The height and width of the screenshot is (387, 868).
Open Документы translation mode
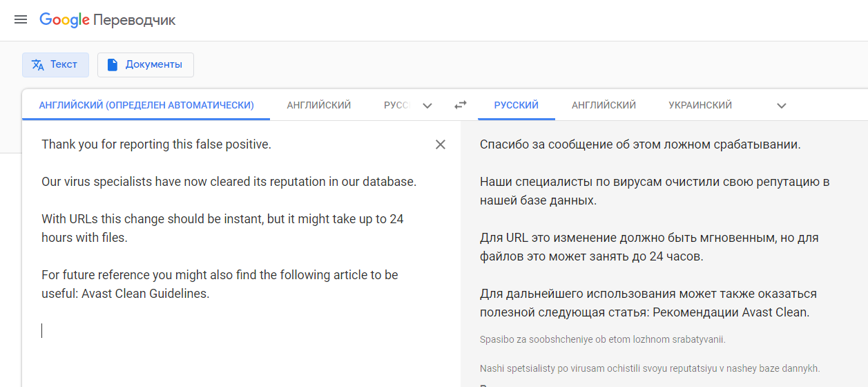click(146, 64)
